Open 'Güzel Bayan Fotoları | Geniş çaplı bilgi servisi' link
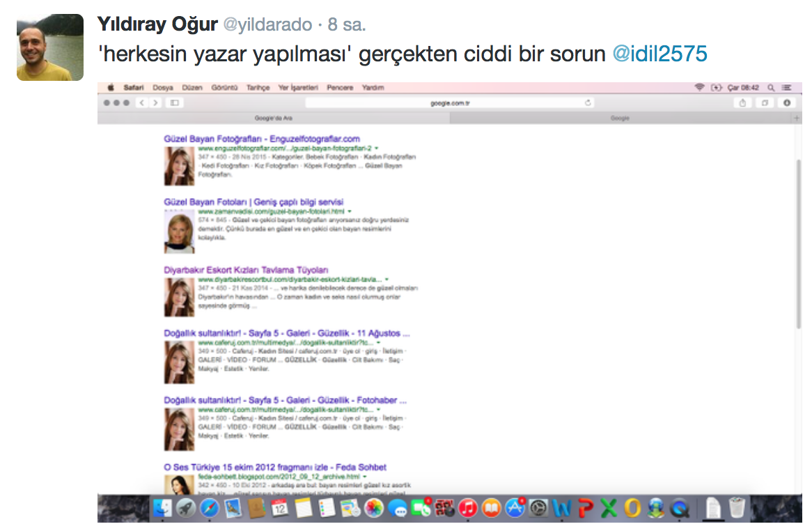The width and height of the screenshot is (812, 531). click(x=253, y=202)
